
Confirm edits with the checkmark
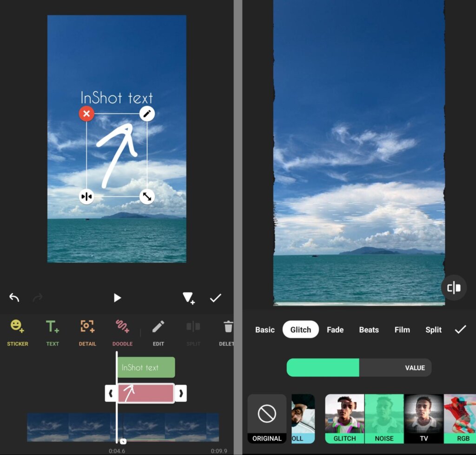click(x=215, y=298)
